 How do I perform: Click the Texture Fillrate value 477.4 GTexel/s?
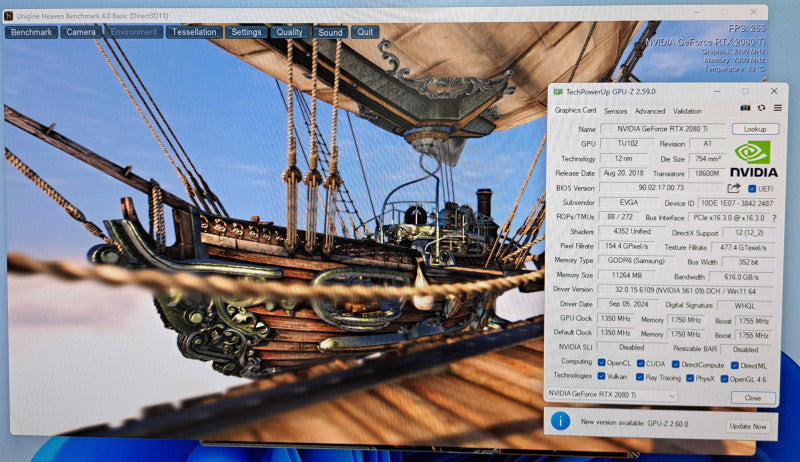pyautogui.click(x=743, y=247)
